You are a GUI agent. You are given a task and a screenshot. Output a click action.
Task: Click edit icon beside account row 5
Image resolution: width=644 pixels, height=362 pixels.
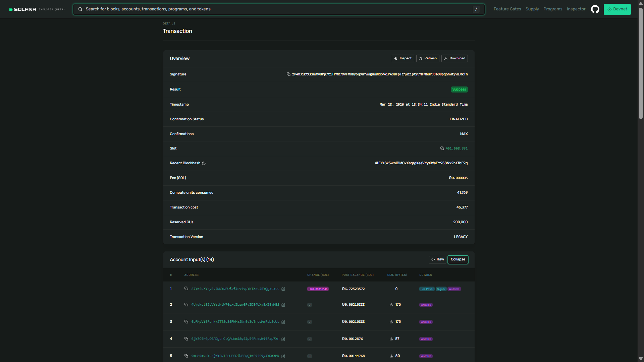click(x=283, y=356)
